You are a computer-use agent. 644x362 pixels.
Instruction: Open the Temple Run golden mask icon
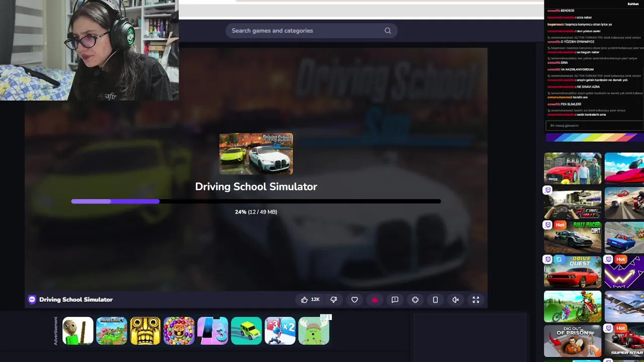tap(145, 331)
